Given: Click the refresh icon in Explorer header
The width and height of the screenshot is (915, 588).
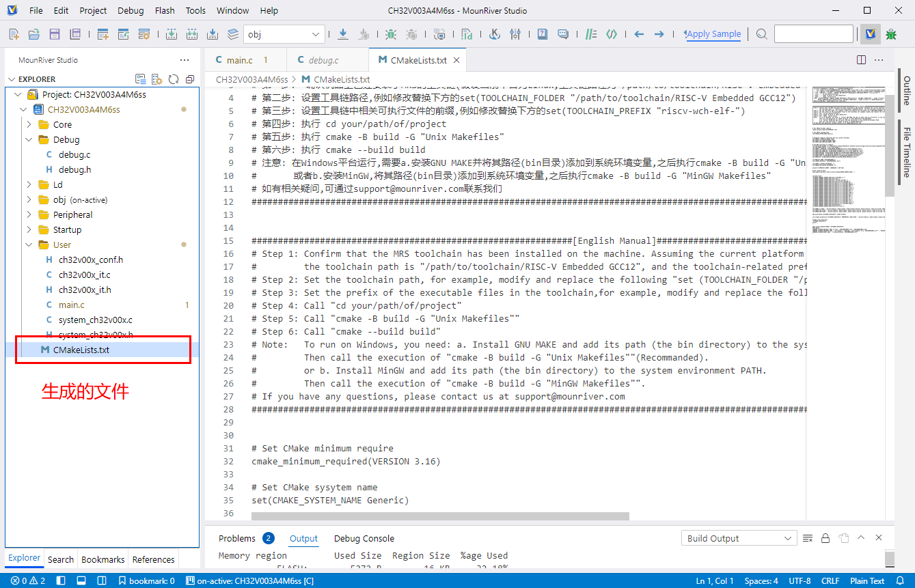Looking at the screenshot, I should click(174, 79).
